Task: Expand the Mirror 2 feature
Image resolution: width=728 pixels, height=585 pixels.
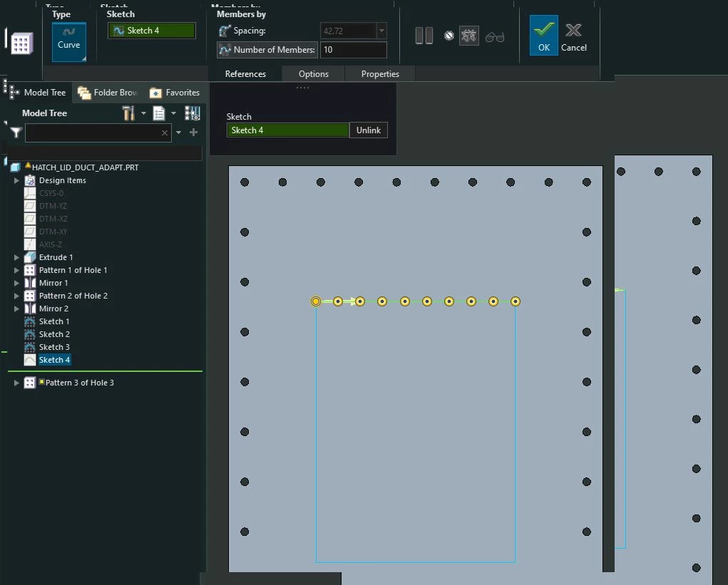Action: click(x=16, y=309)
